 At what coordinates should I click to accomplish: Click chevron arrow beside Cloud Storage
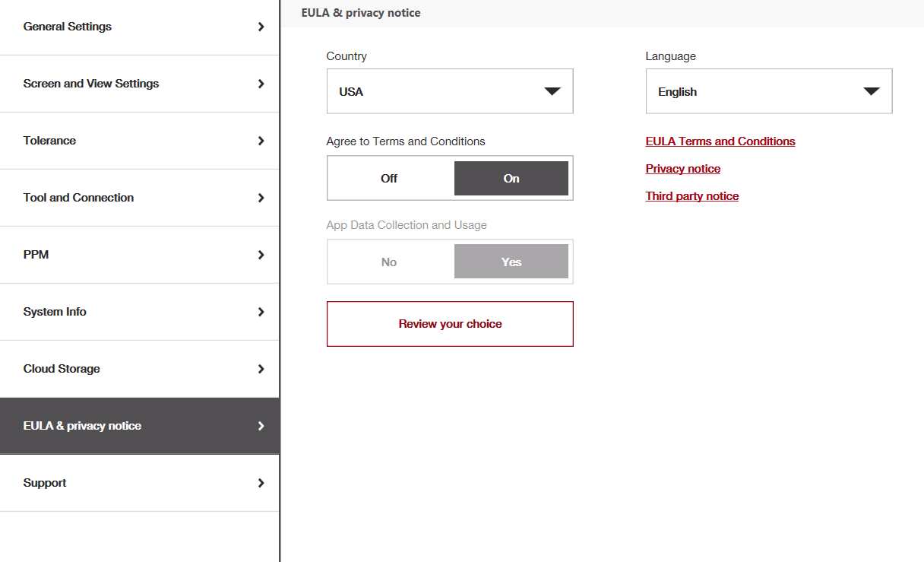tap(261, 369)
